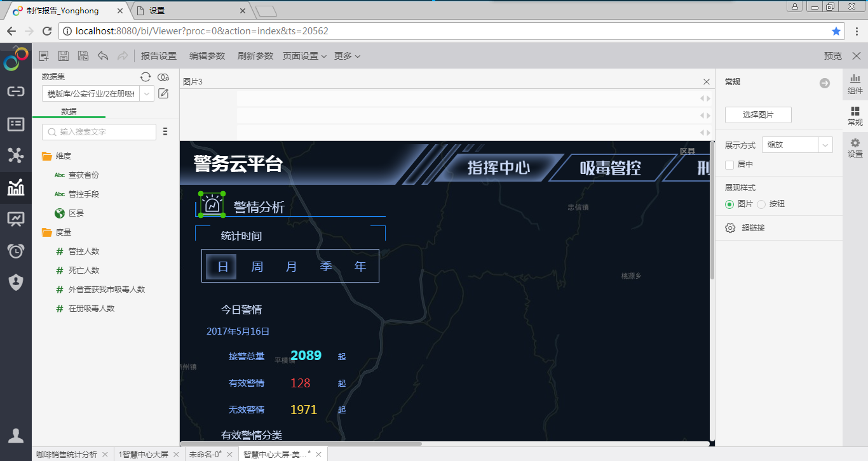This screenshot has height=461, width=868.
Task: Expand the 页面设置 menu
Action: 304,56
